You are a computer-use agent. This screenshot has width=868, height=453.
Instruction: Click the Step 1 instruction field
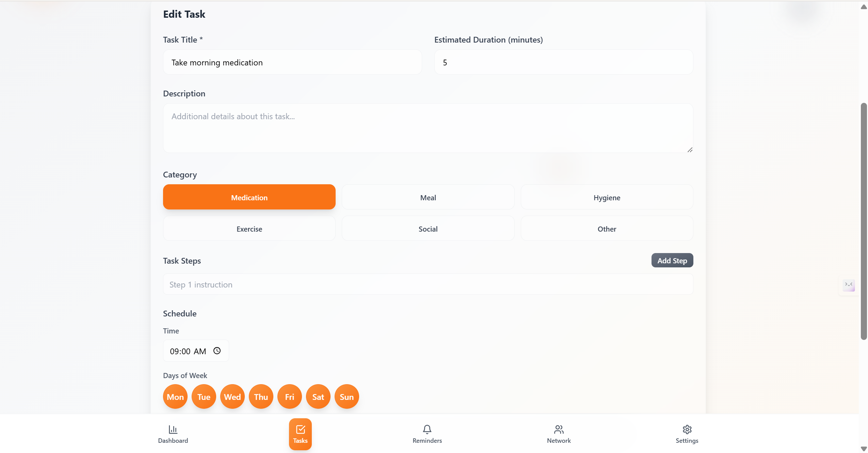(x=428, y=284)
